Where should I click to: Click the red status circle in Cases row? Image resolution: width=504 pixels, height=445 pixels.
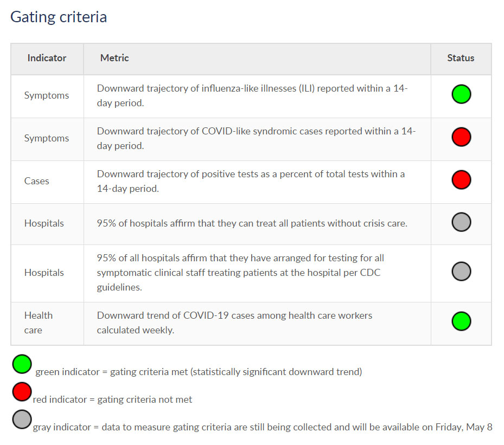coord(461,179)
